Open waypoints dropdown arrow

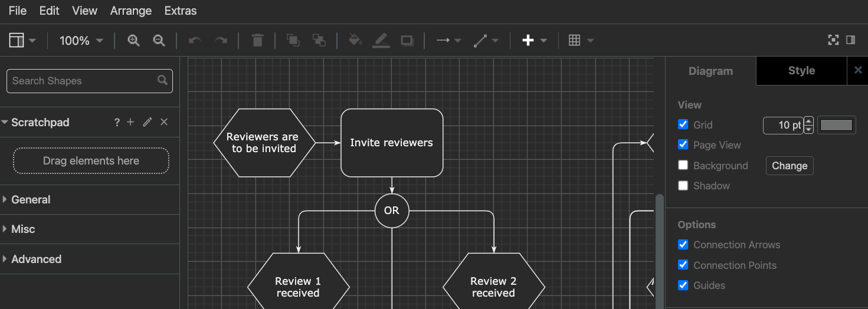coord(495,41)
